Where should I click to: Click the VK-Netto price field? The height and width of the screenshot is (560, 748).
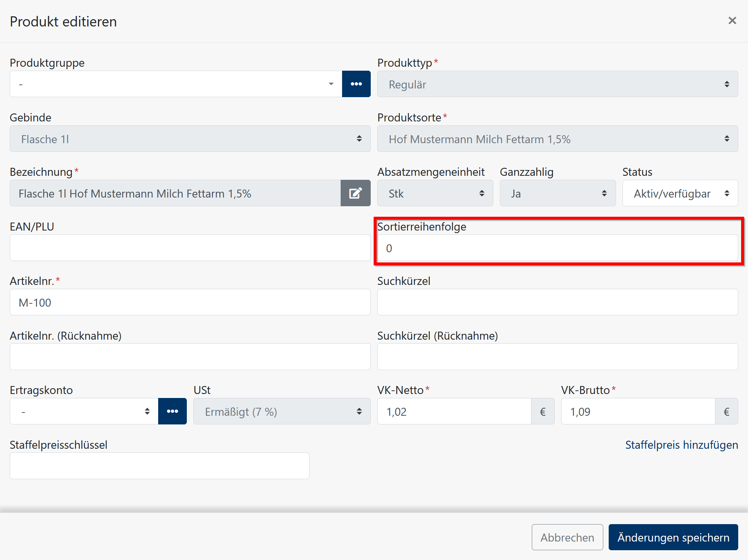[x=454, y=411]
